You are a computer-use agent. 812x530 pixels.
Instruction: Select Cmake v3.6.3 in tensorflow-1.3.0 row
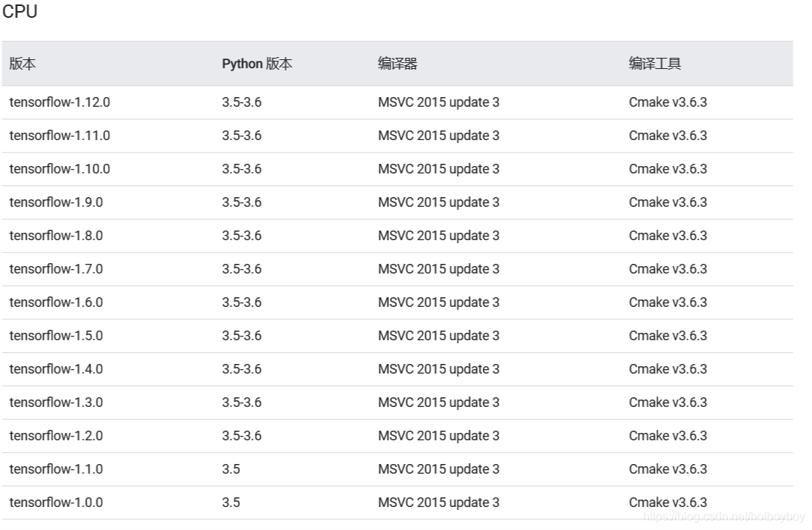pyautogui.click(x=668, y=403)
